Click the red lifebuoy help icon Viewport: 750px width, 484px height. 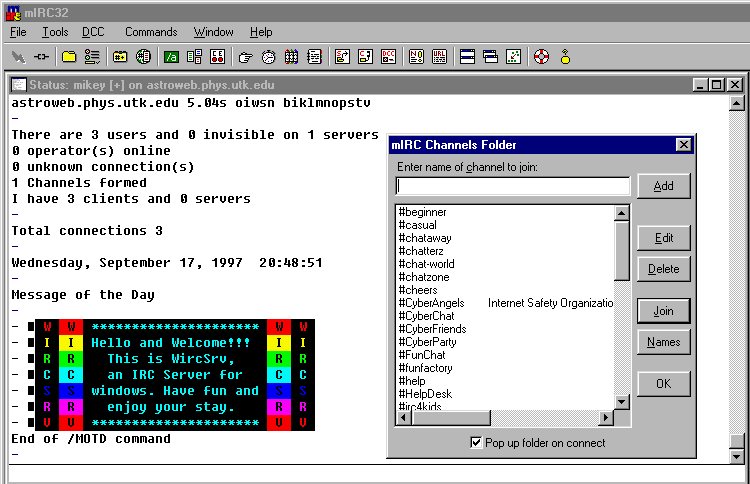(541, 57)
